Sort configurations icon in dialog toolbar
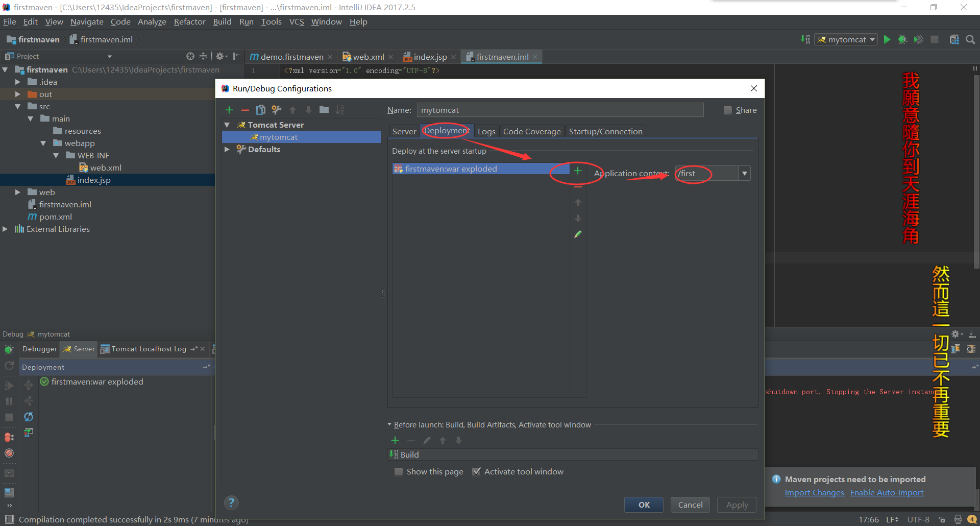 click(340, 110)
